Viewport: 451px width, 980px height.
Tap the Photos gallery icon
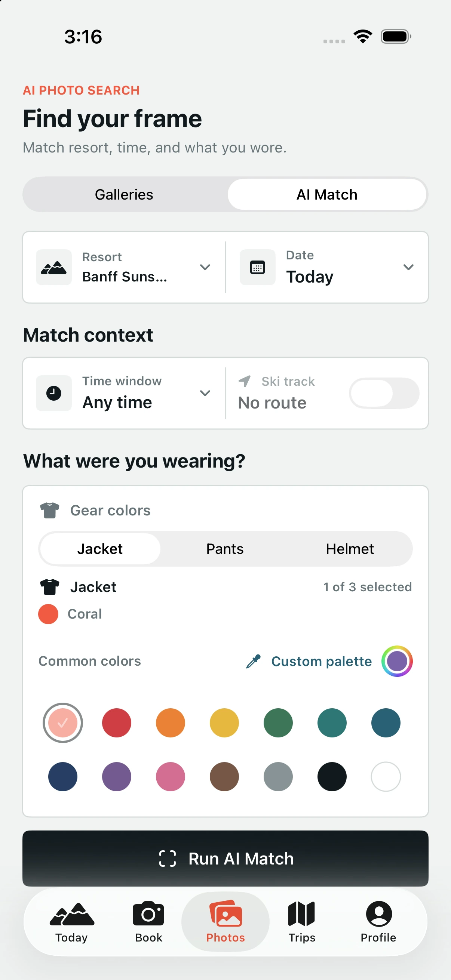coord(226,913)
